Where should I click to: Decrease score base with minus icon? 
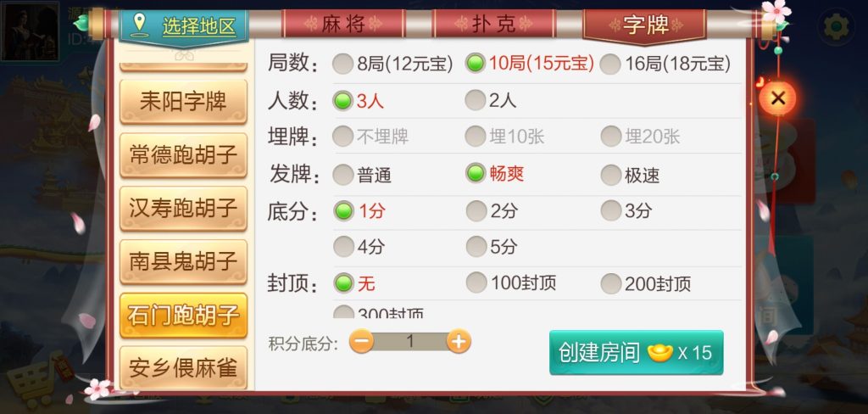tap(362, 342)
